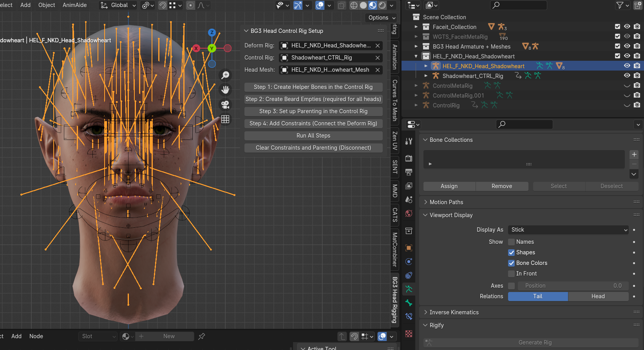This screenshot has width=644, height=350.
Task: Toggle render visibility for ControlMetaRig
Action: (x=637, y=85)
